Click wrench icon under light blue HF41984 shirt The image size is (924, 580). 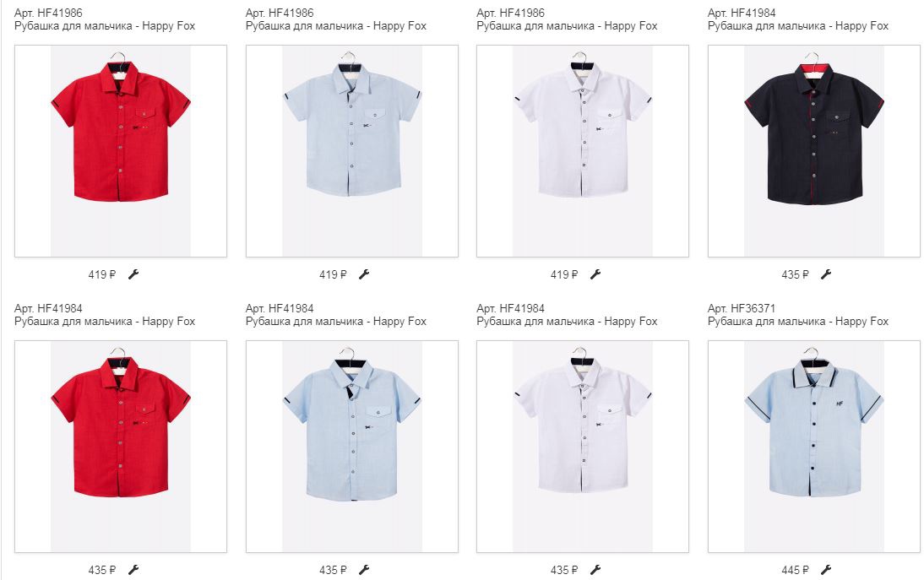click(x=364, y=569)
